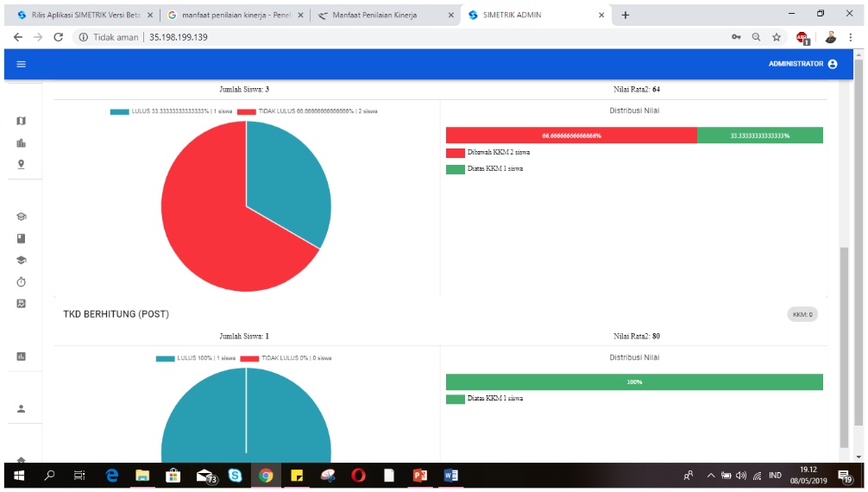Go back with browser back arrow

point(18,37)
